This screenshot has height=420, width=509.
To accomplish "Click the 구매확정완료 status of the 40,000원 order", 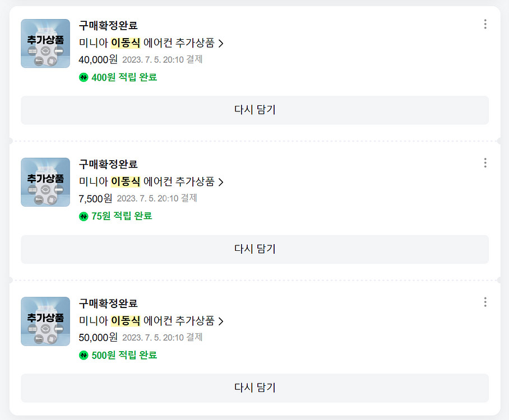I will pyautogui.click(x=108, y=25).
